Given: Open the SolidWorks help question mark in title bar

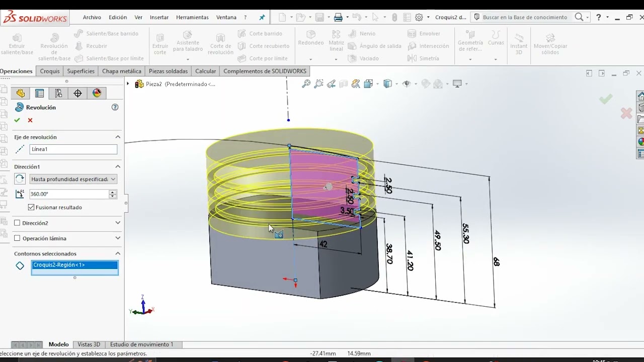Looking at the screenshot, I should tap(598, 17).
